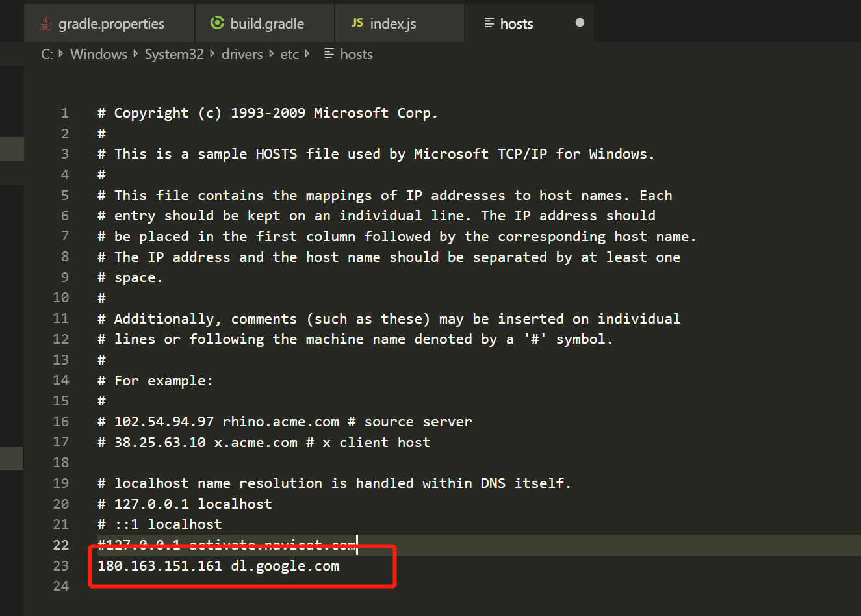
Task: Click 'Additionally,' on line 11
Action: 168,319
